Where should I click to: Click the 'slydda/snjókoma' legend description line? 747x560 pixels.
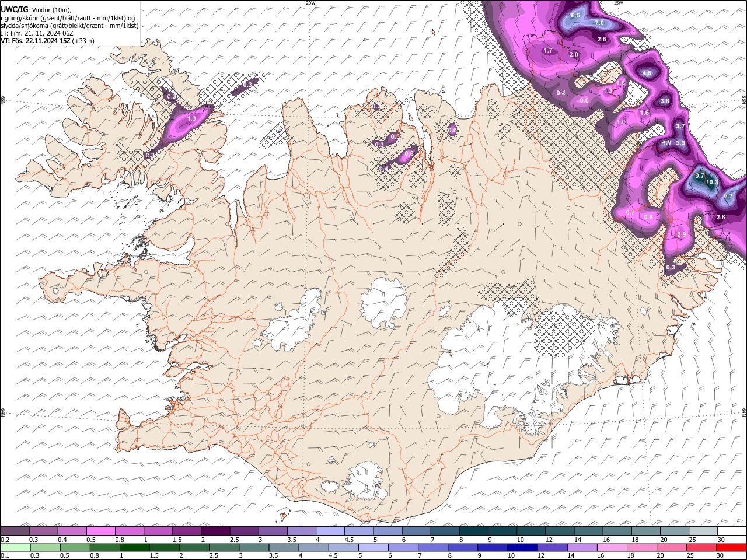click(69, 26)
